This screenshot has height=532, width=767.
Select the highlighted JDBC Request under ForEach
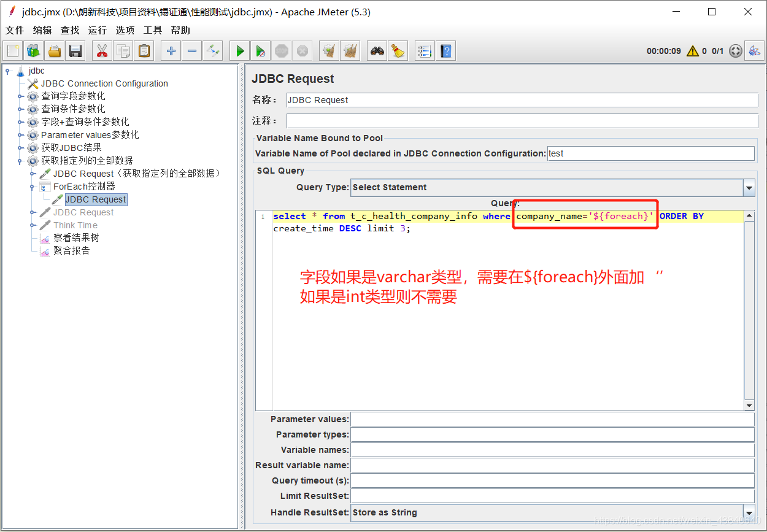tap(96, 199)
